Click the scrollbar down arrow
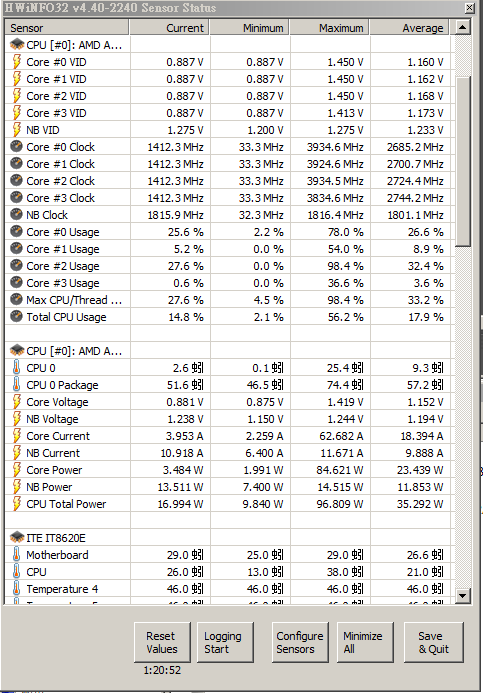This screenshot has width=483, height=693. point(462,595)
